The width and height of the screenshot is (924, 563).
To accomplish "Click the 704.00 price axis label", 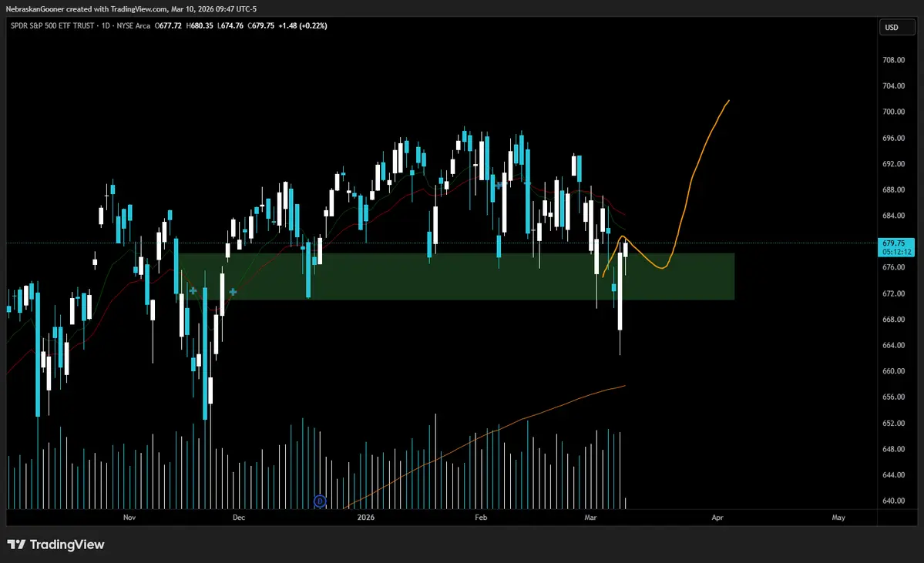I will click(x=893, y=86).
